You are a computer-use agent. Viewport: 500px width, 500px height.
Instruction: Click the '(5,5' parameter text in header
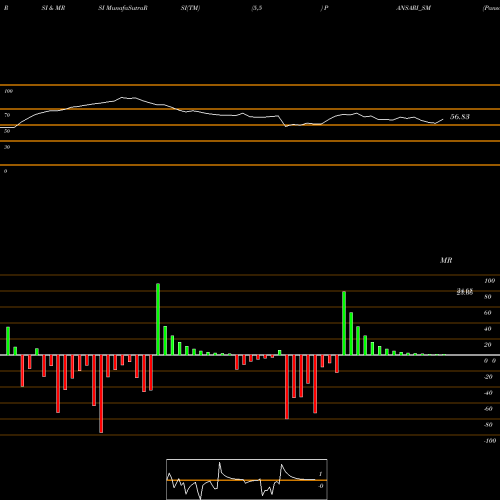coord(257,8)
